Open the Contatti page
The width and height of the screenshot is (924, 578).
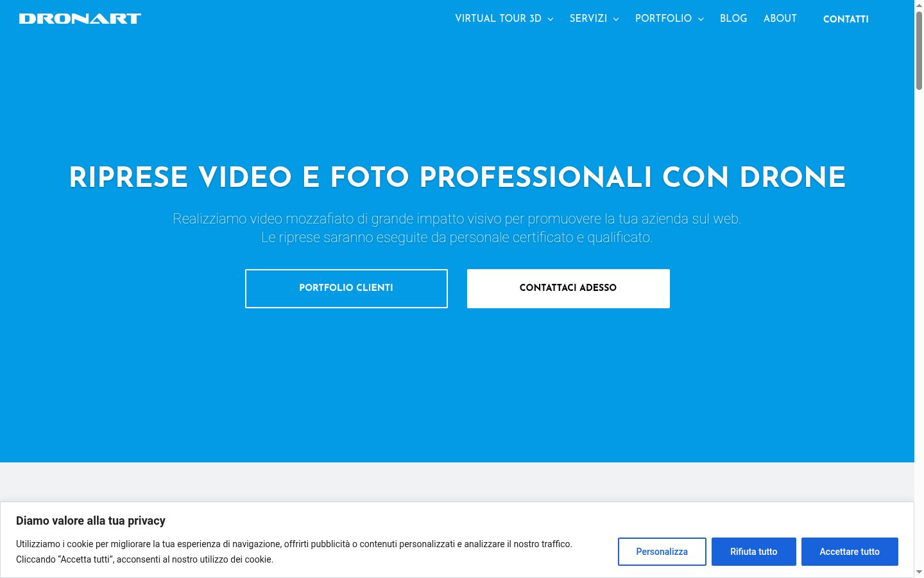tap(846, 19)
